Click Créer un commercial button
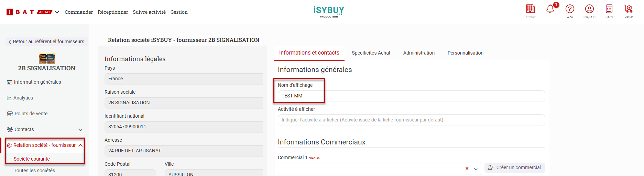The image size is (644, 176). 514,168
